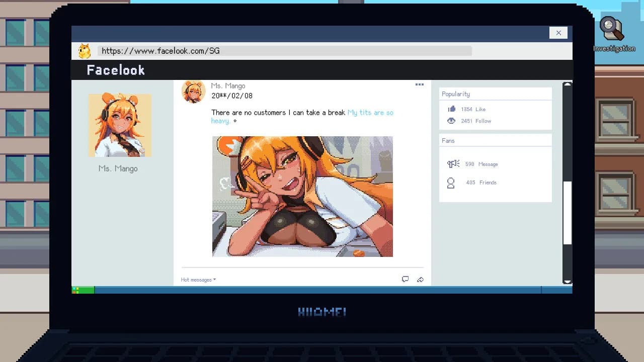Image resolution: width=644 pixels, height=362 pixels.
Task: Click the Doge icon beside the address bar
Action: pos(84,50)
